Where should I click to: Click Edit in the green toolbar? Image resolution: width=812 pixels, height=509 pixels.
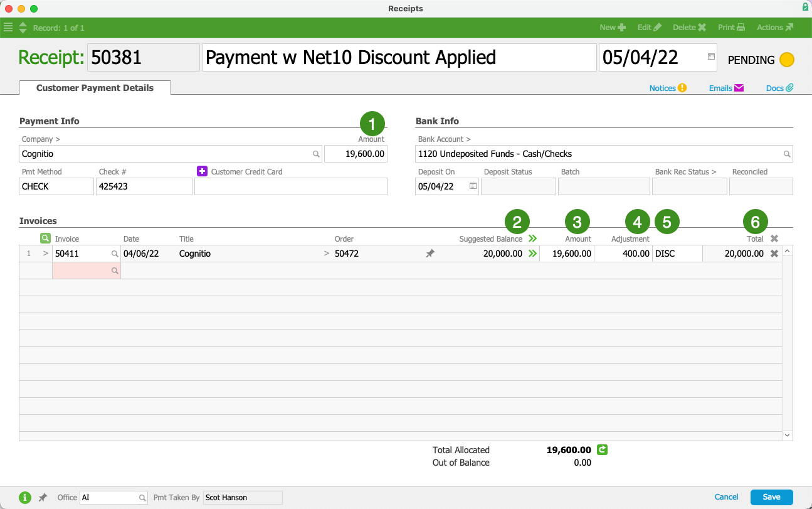click(650, 28)
